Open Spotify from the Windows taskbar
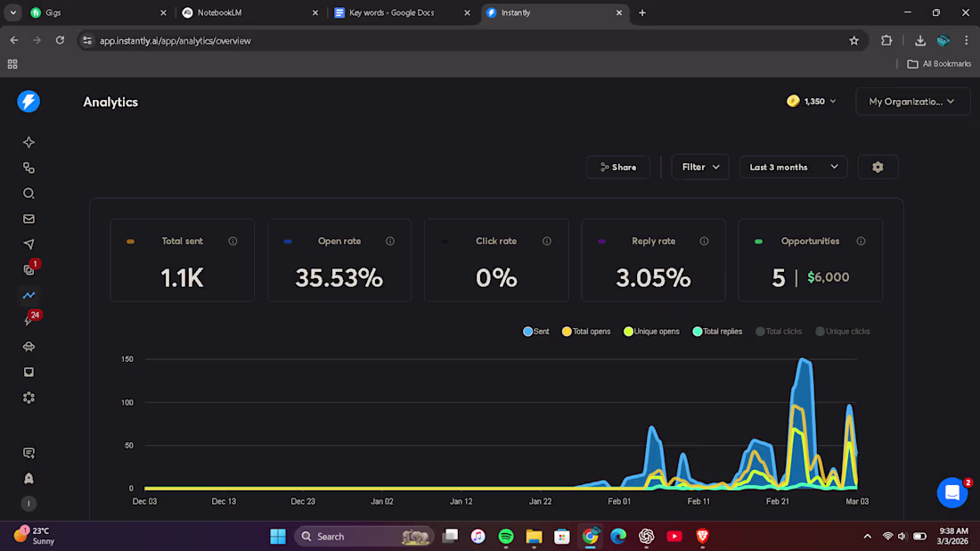Image resolution: width=980 pixels, height=551 pixels. (506, 537)
